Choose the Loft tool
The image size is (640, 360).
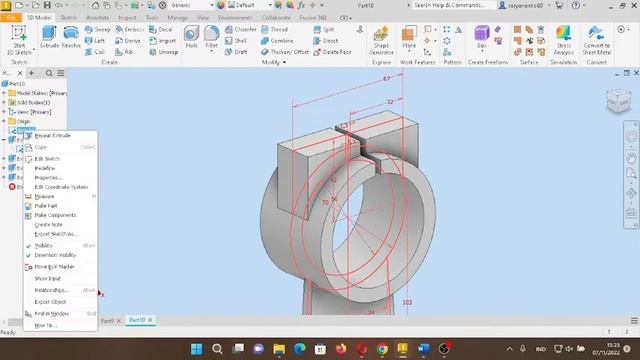(x=95, y=41)
